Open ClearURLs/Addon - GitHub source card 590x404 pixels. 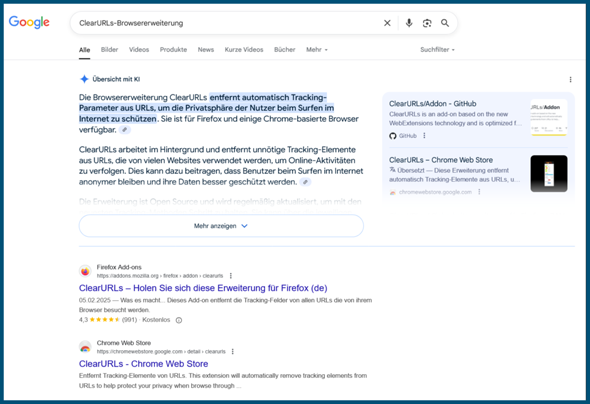pyautogui.click(x=433, y=103)
